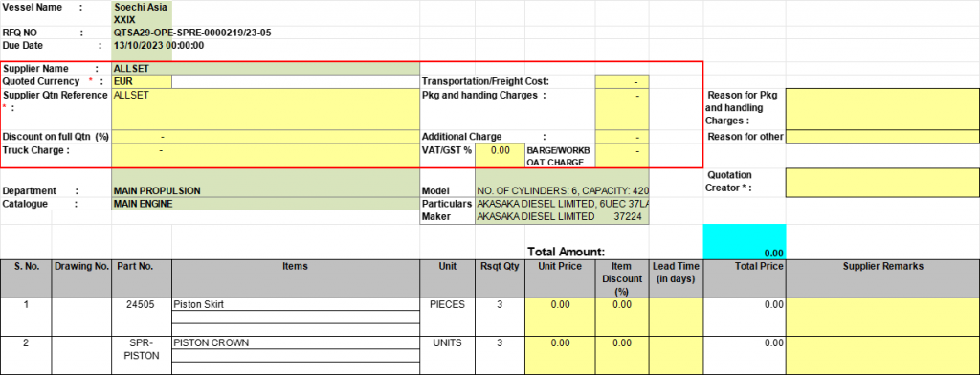Click the Supplier Name cell showing ALLSET
Image resolution: width=980 pixels, height=375 pixels.
tap(266, 68)
